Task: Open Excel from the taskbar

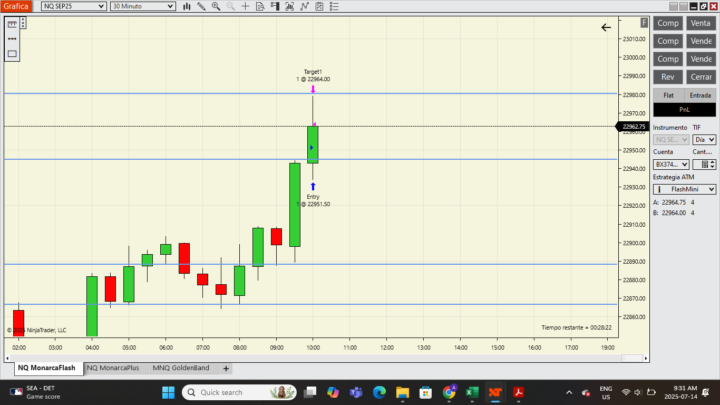Action: [x=472, y=393]
